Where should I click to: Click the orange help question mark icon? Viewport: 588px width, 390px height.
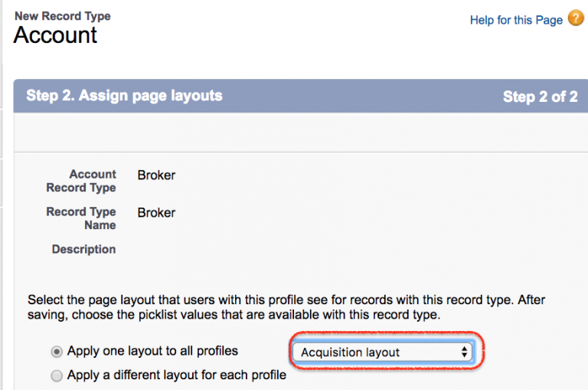[x=576, y=19]
